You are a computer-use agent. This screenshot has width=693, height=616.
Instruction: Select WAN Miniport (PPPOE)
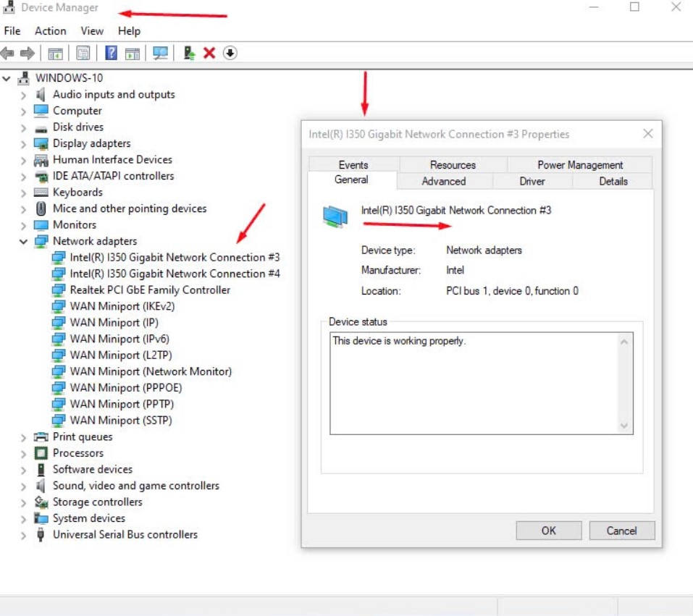tap(126, 387)
